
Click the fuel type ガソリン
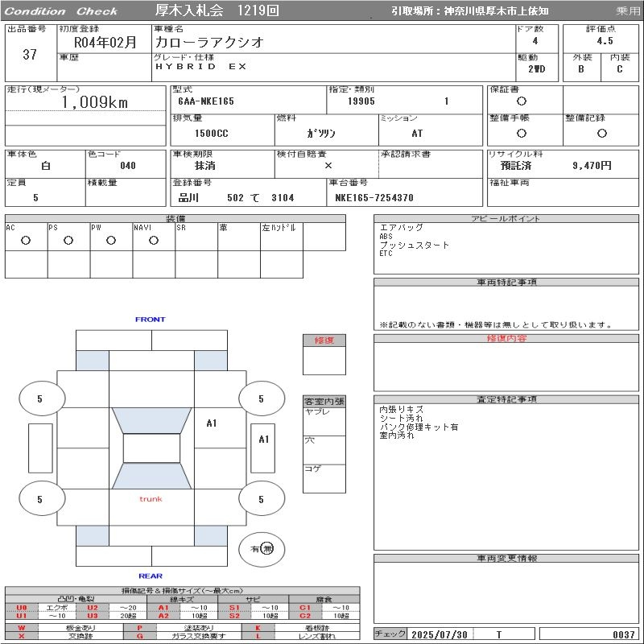tap(321, 134)
